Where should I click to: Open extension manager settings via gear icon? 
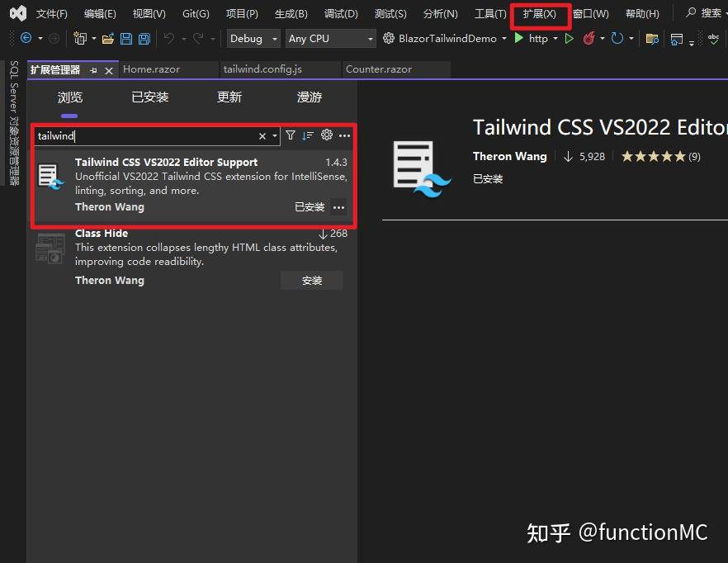tap(326, 135)
